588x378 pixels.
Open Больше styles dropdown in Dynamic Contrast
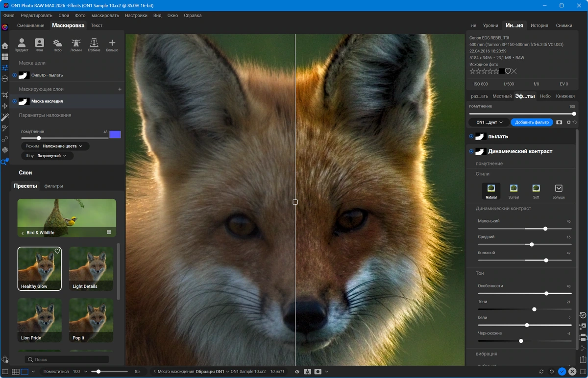(x=559, y=191)
